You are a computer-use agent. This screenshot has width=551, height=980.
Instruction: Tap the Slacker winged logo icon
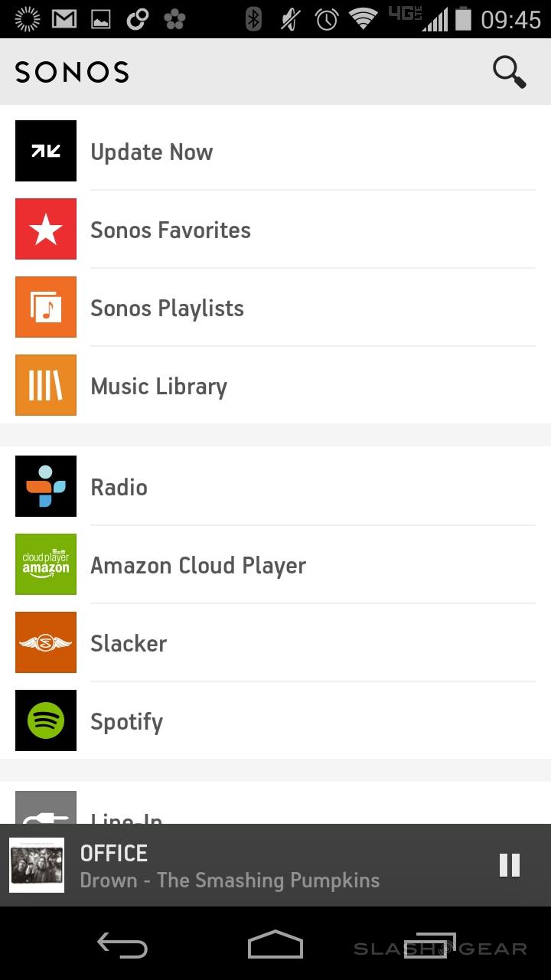(x=46, y=642)
